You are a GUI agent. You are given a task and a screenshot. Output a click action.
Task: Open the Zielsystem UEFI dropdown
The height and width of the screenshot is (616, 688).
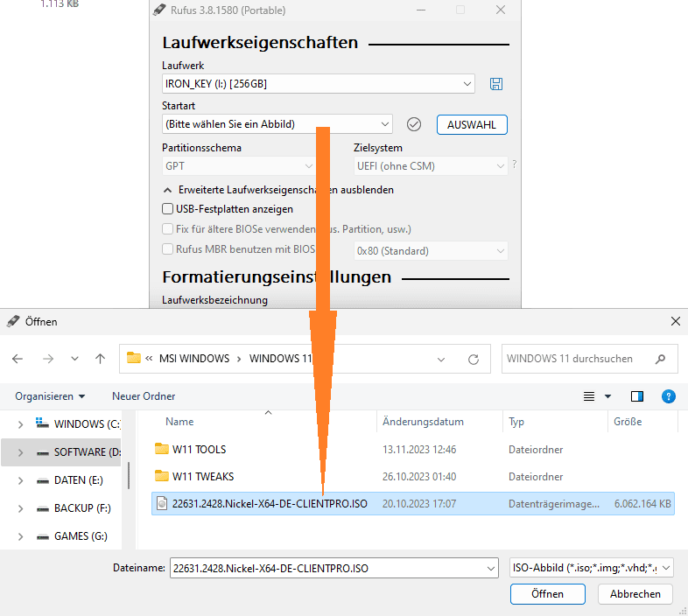431,166
